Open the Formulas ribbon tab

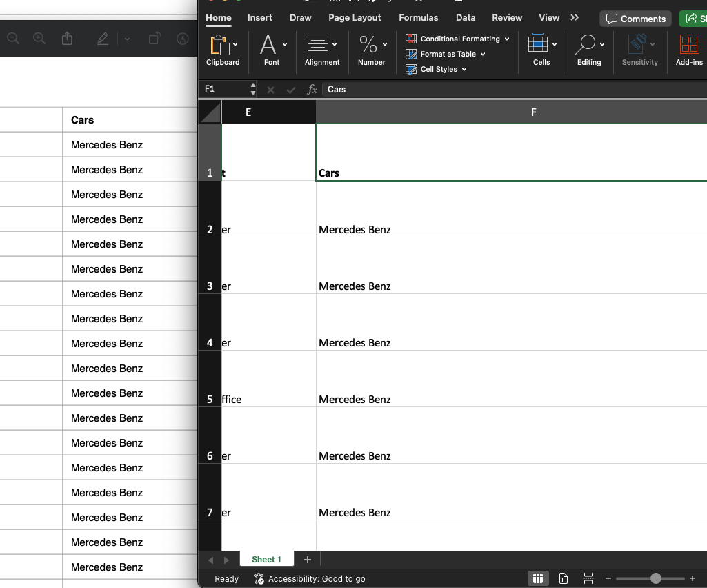coord(418,18)
